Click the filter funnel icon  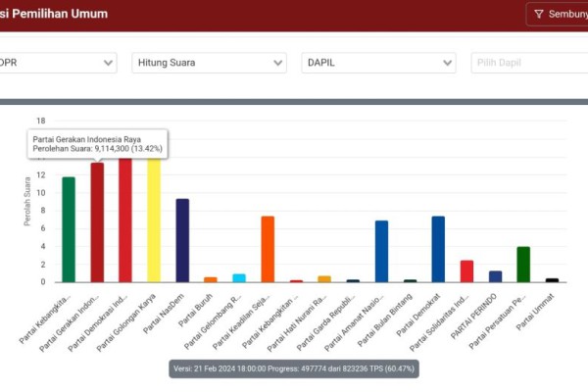click(x=538, y=15)
